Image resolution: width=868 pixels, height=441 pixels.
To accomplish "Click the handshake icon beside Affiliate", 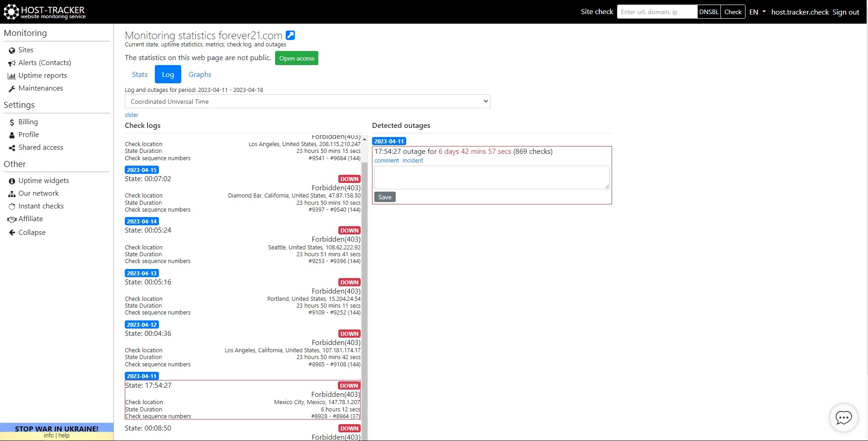I will (12, 219).
